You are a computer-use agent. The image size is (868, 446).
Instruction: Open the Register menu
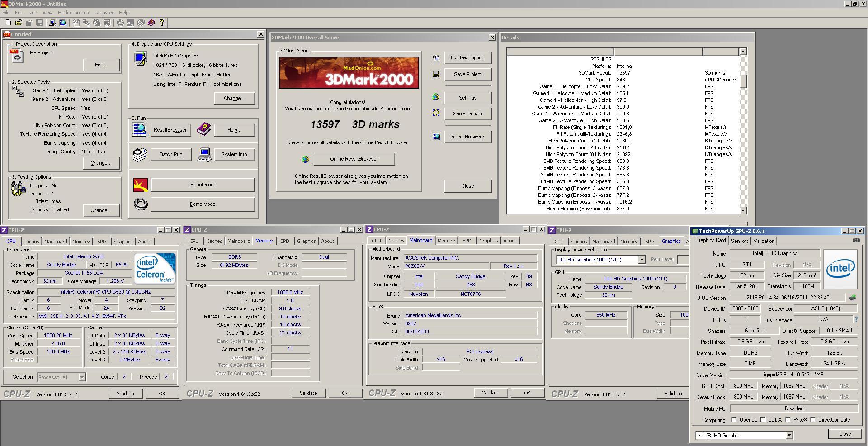coord(104,13)
